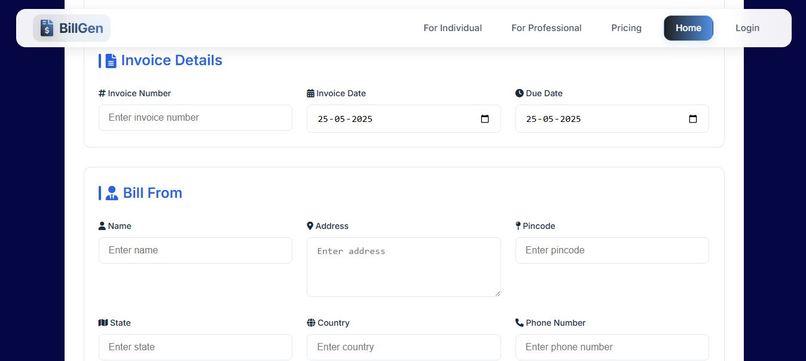The width and height of the screenshot is (806, 361).
Task: Click the person-in-tie icon beside Bill From
Action: coord(112,193)
